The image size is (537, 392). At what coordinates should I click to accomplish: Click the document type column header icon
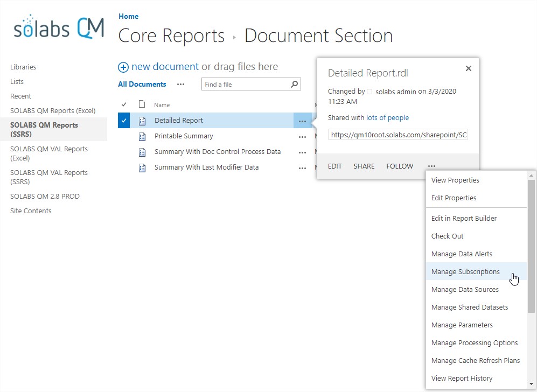[142, 104]
